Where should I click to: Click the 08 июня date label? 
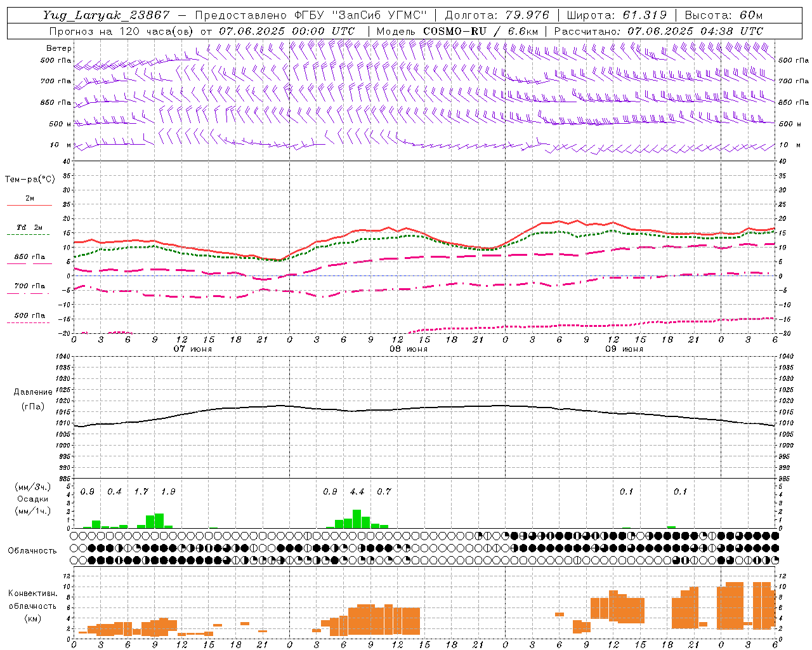click(409, 349)
